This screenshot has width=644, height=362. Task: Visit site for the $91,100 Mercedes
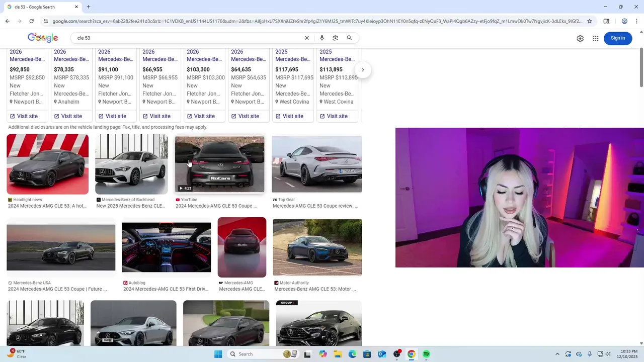pyautogui.click(x=112, y=116)
